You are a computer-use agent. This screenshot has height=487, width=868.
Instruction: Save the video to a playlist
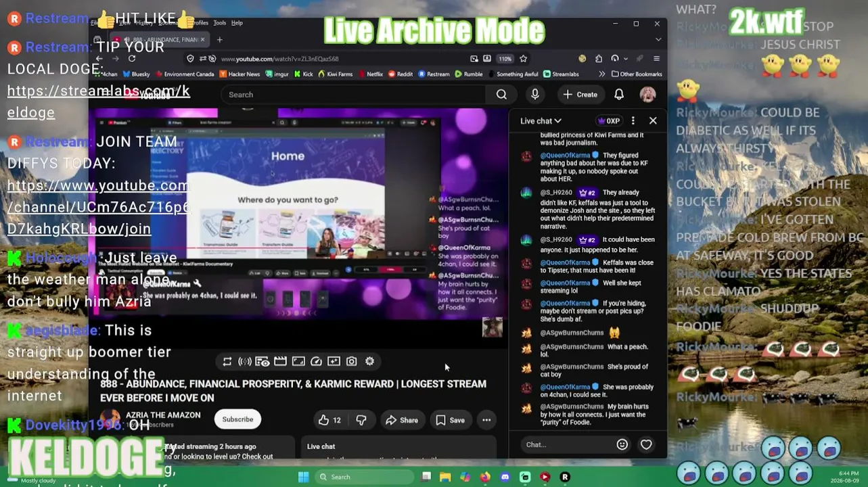click(x=451, y=420)
